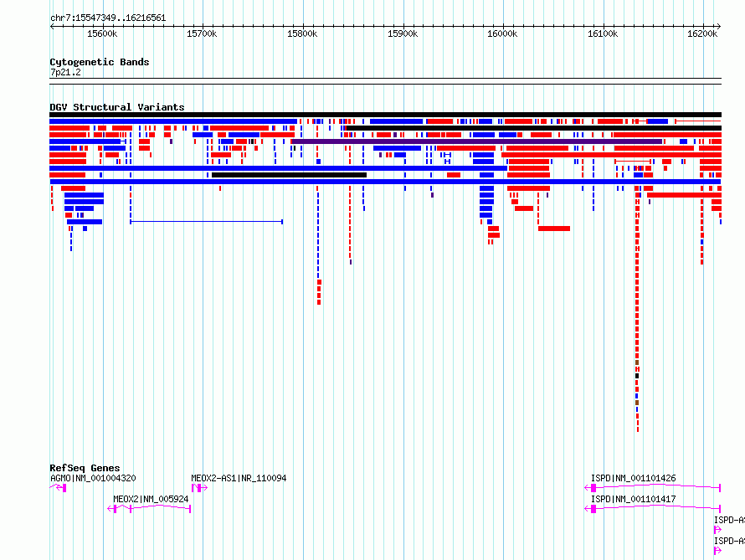Click the 7p21.2 band label
745x560 pixels.
click(x=65, y=72)
